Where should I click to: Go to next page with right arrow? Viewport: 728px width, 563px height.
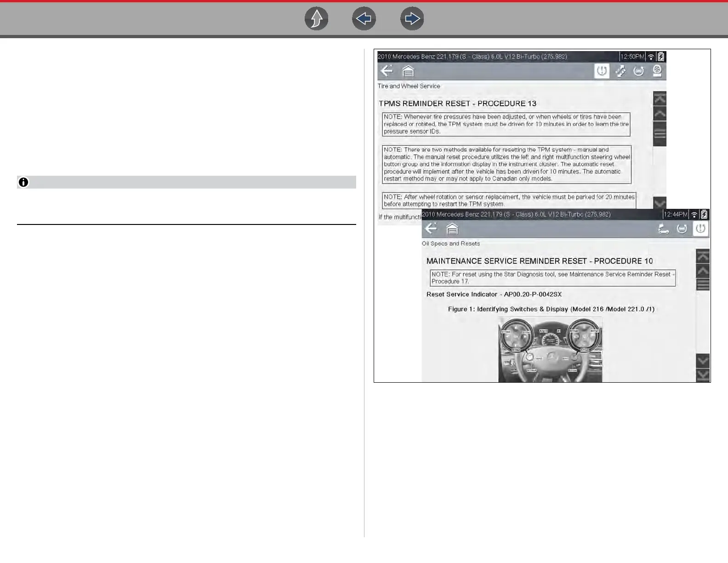(x=412, y=19)
